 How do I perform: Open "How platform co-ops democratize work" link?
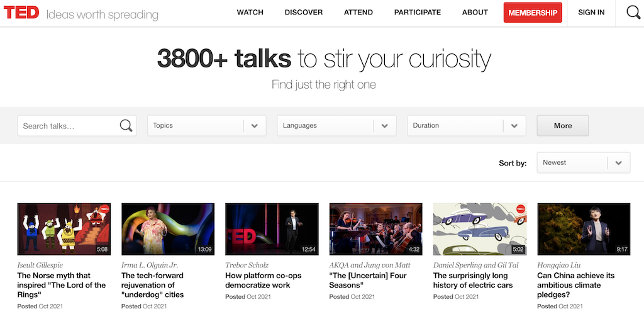pyautogui.click(x=264, y=280)
